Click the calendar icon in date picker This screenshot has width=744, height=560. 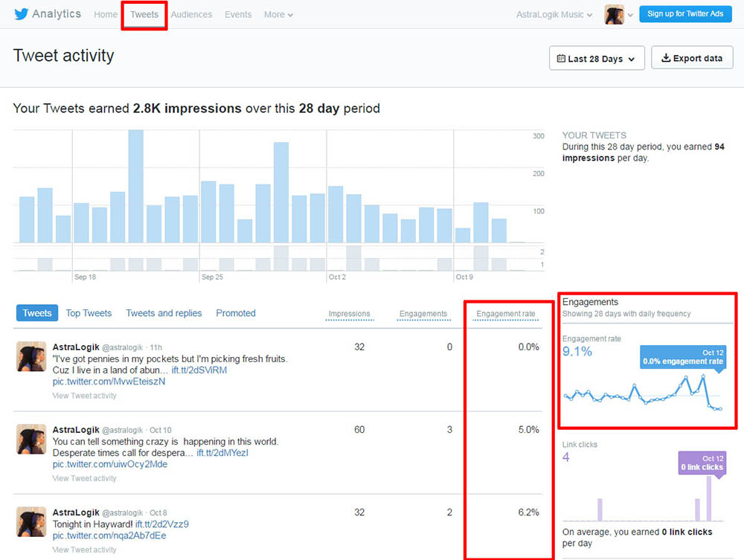click(561, 58)
